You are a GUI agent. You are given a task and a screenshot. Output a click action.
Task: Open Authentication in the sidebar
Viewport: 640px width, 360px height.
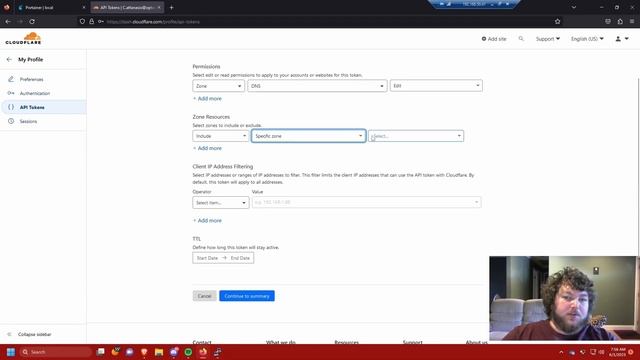(35, 93)
